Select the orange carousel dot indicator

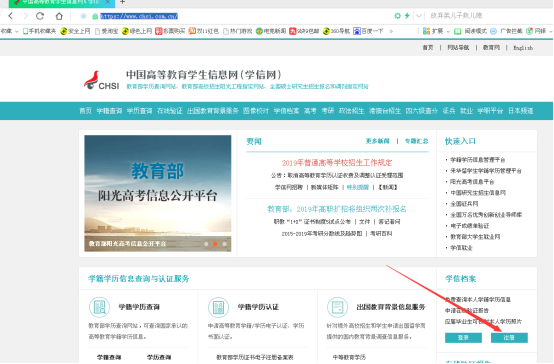pyautogui.click(x=215, y=244)
